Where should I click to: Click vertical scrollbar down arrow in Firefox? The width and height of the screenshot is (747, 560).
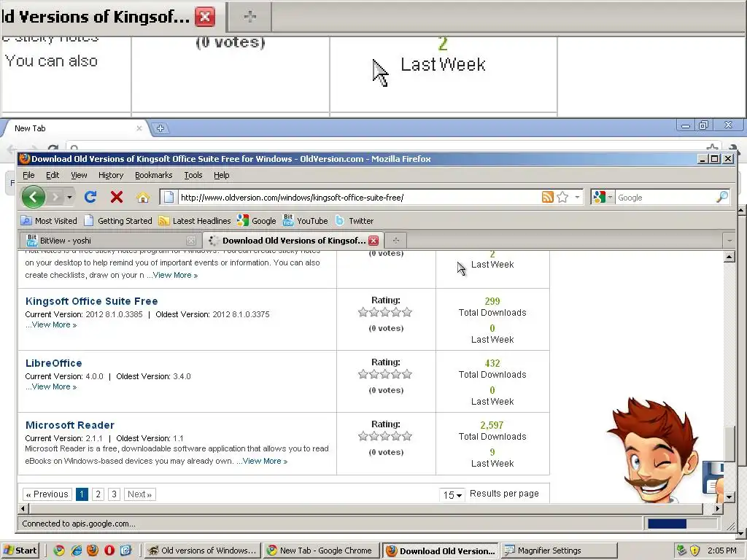729,497
